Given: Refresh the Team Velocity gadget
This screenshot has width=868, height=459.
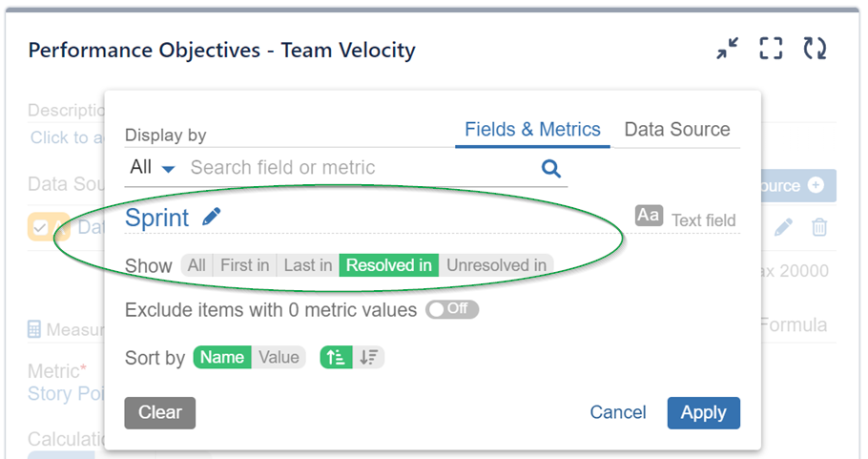Looking at the screenshot, I should 814,50.
